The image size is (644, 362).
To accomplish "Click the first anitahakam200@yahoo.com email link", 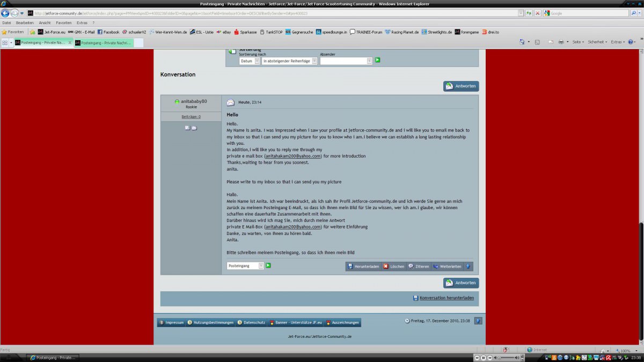I will point(293,156).
